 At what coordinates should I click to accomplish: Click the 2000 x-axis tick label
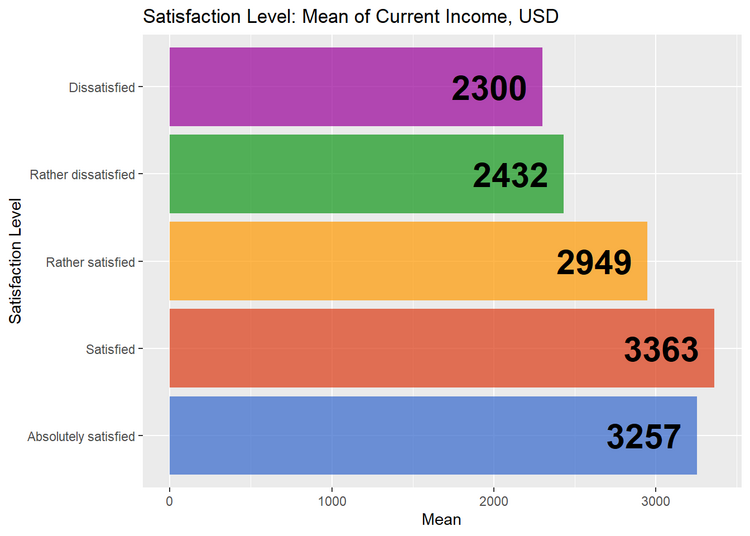494,499
